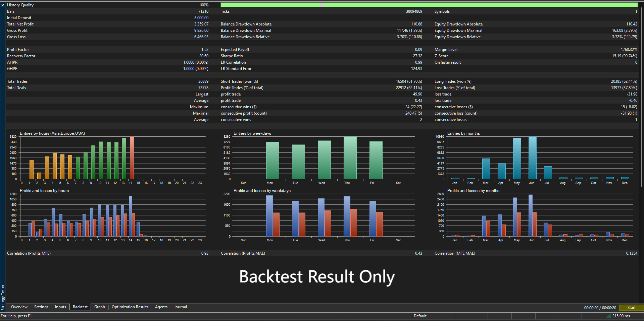Viewport: 644px width, 321px height.
Task: Click the 215.90 ms ping value
Action: [x=621, y=316]
